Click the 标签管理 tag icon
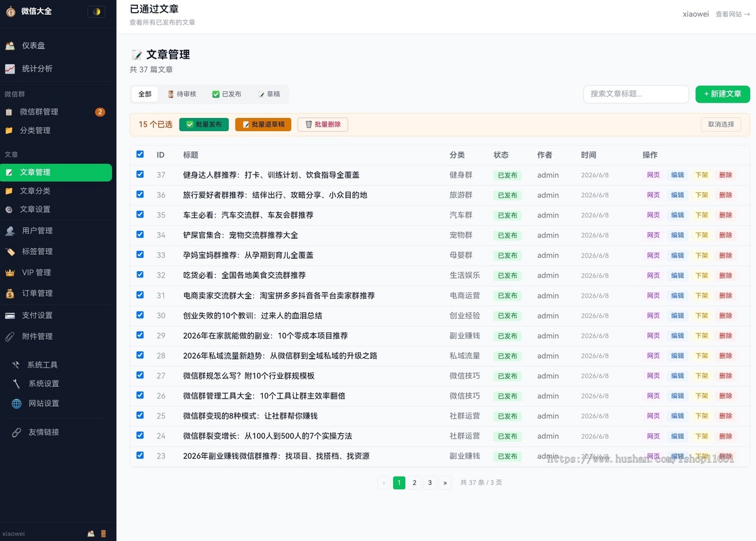 pos(10,252)
